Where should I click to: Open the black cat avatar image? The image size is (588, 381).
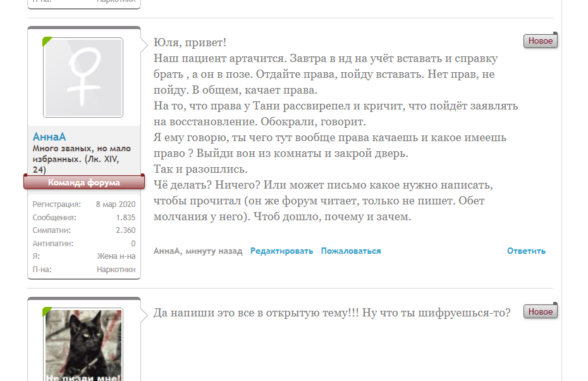[82, 345]
